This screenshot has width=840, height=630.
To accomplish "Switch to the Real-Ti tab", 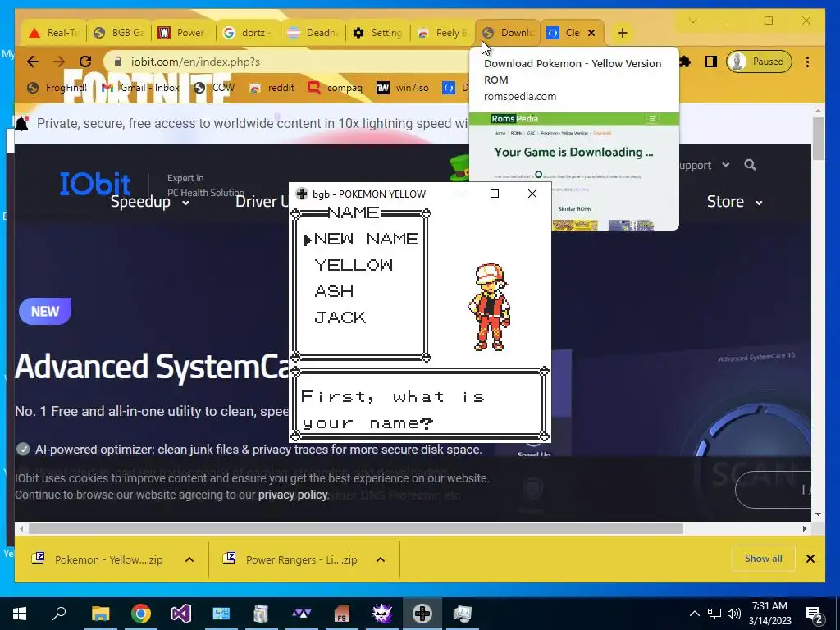I will [53, 33].
